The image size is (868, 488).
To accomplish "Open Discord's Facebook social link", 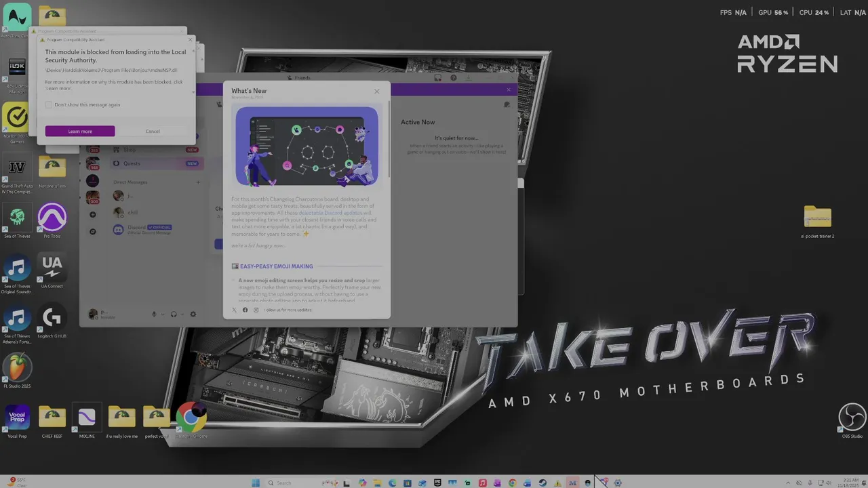I will pos(245,310).
